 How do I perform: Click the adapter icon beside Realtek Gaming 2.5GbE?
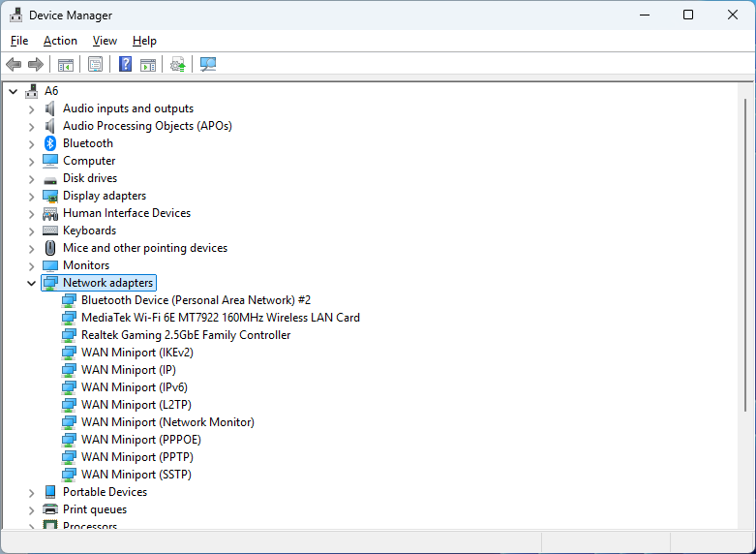[69, 335]
